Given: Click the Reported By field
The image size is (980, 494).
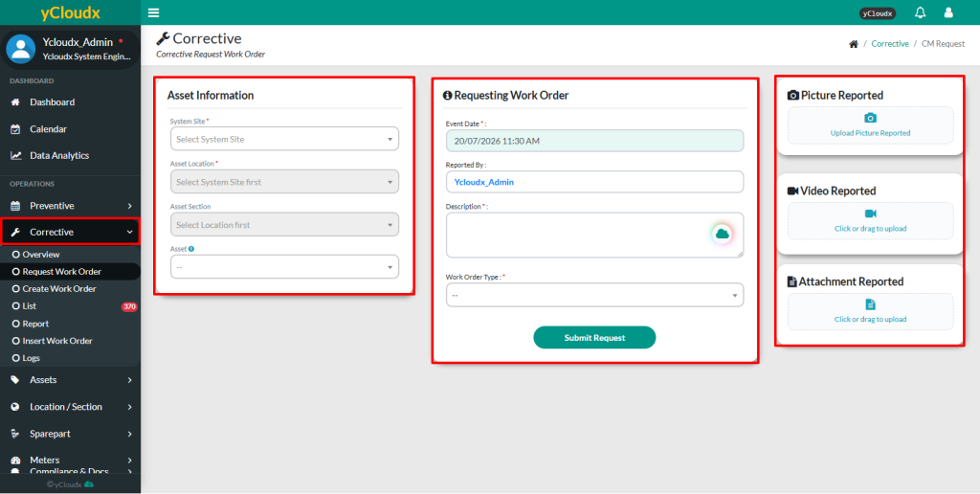Looking at the screenshot, I should click(594, 182).
